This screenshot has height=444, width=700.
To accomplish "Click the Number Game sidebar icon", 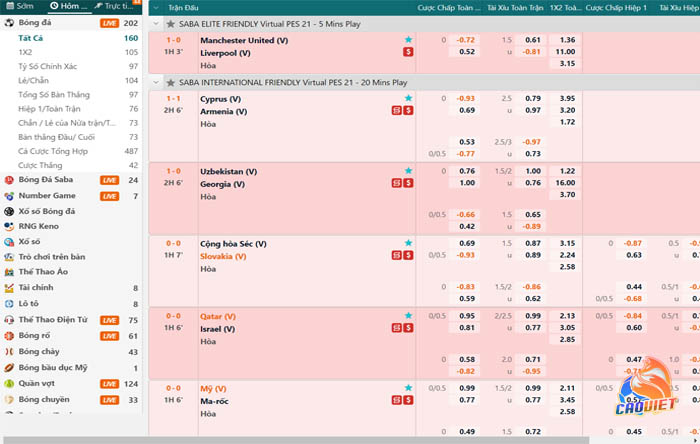I will (9, 196).
